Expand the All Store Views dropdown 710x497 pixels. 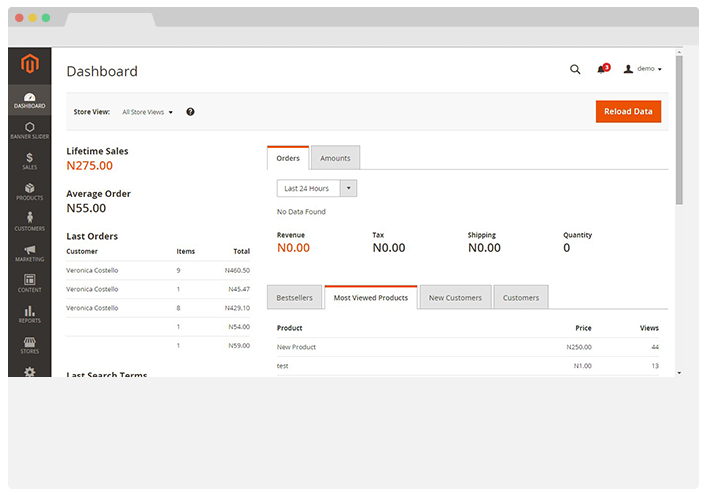pyautogui.click(x=148, y=112)
